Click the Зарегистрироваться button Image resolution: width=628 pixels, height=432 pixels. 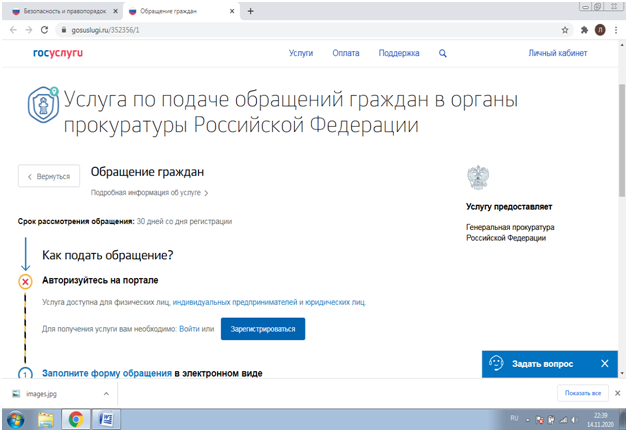click(x=263, y=329)
